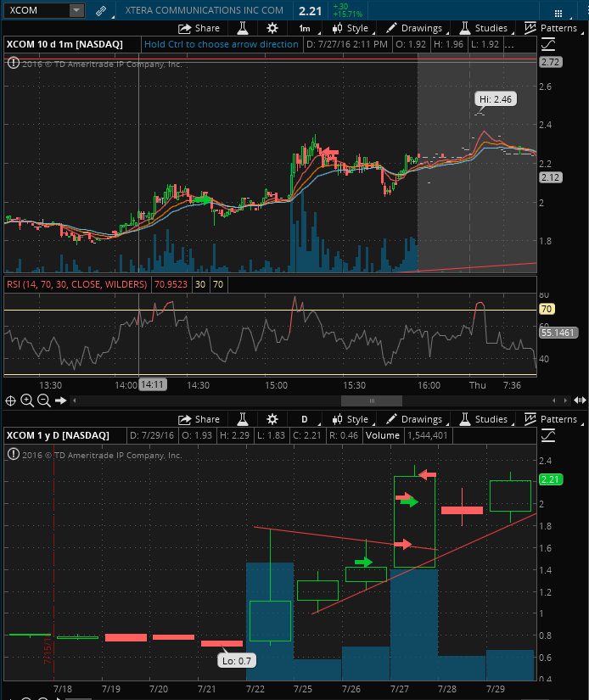Screen dimensions: 589x700
Task: Click the XCOM symbol input field
Action: (x=36, y=10)
